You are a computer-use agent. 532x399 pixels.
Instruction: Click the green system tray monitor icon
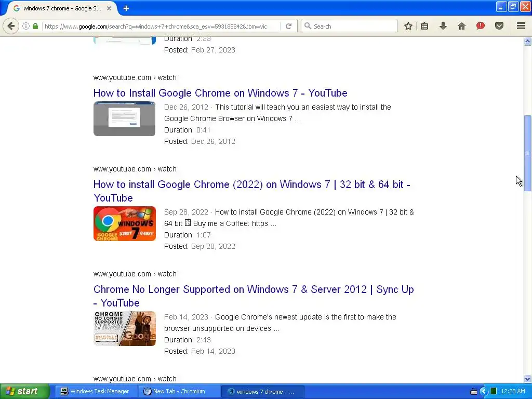click(494, 391)
